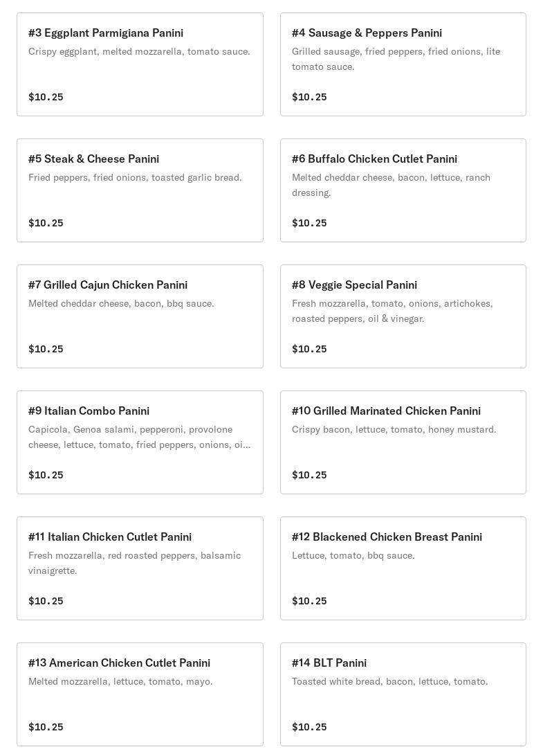This screenshot has width=543, height=756.
Task: Click the #5 Steak & Cheese Panini title
Action: [93, 159]
